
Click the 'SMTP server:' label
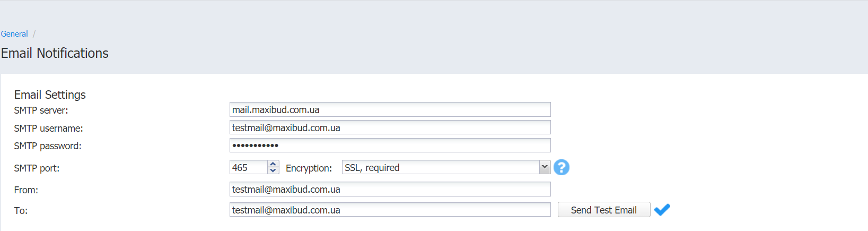[41, 110]
